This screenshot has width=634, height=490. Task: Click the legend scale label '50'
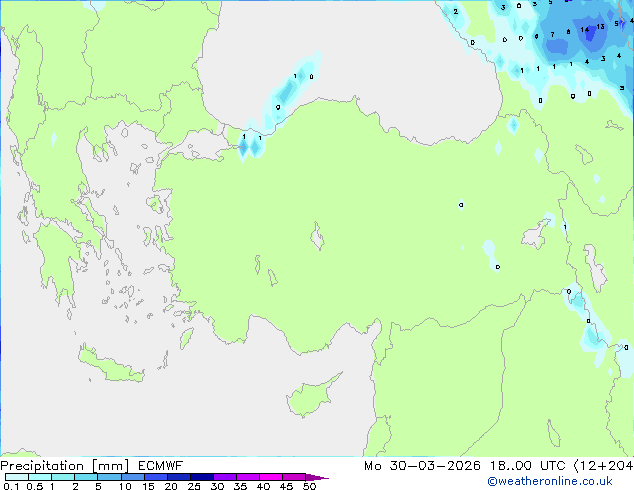(x=309, y=486)
